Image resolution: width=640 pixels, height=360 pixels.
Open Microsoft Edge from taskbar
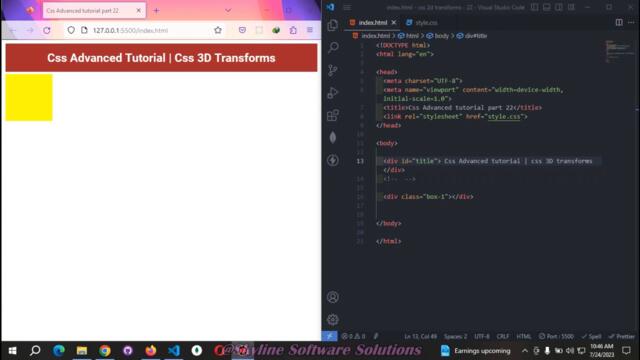59,351
